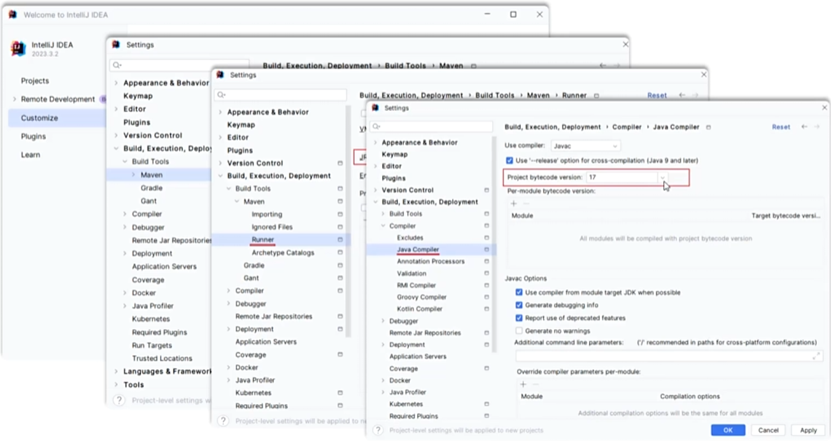Expand Version Control in middle Settings window
This screenshot has width=831, height=441.
click(x=220, y=163)
